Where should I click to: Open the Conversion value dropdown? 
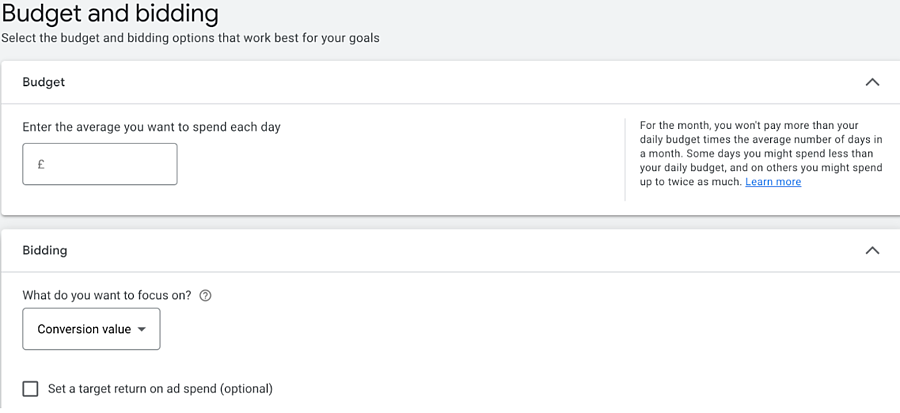pos(91,329)
